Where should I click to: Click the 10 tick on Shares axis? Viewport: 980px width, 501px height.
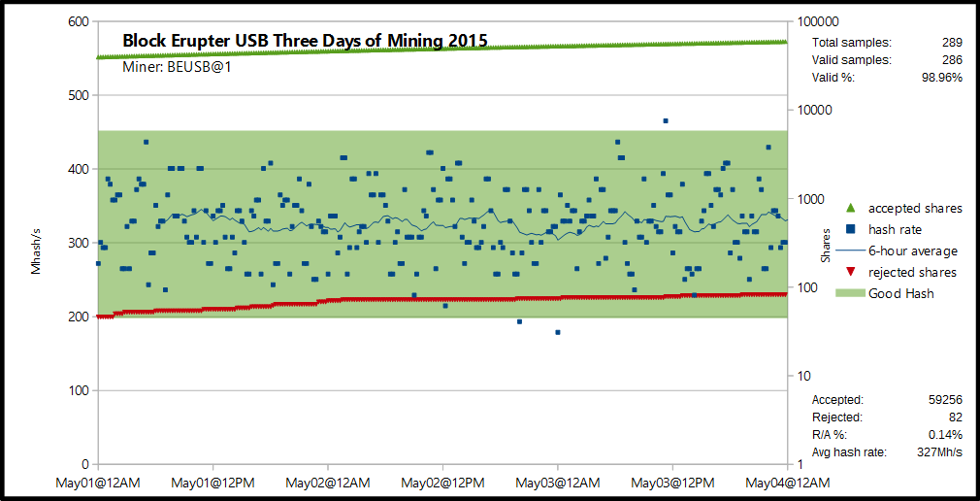(x=803, y=376)
